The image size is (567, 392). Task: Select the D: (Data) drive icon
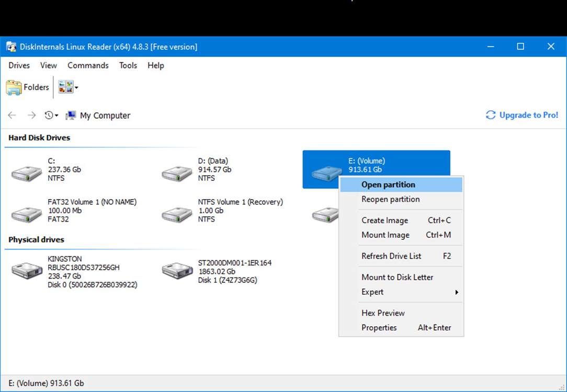coord(177,174)
